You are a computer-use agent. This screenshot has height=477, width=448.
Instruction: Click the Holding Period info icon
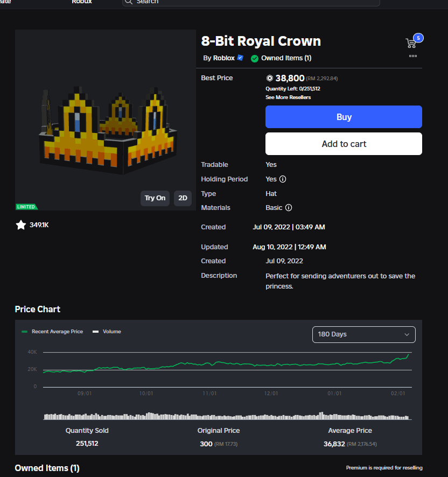pyautogui.click(x=283, y=179)
